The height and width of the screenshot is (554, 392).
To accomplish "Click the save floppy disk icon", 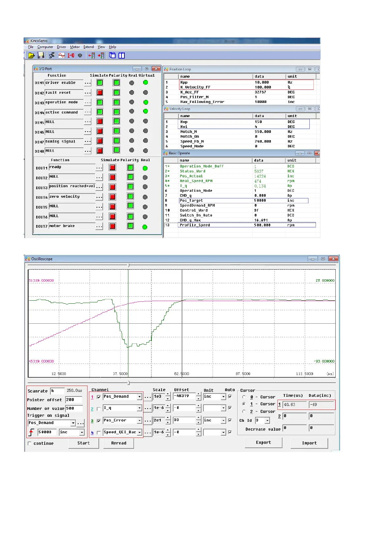I will coord(41,55).
